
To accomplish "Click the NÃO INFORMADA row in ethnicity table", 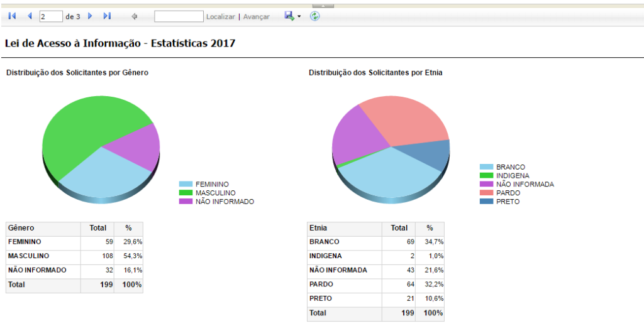I will pos(338,271).
